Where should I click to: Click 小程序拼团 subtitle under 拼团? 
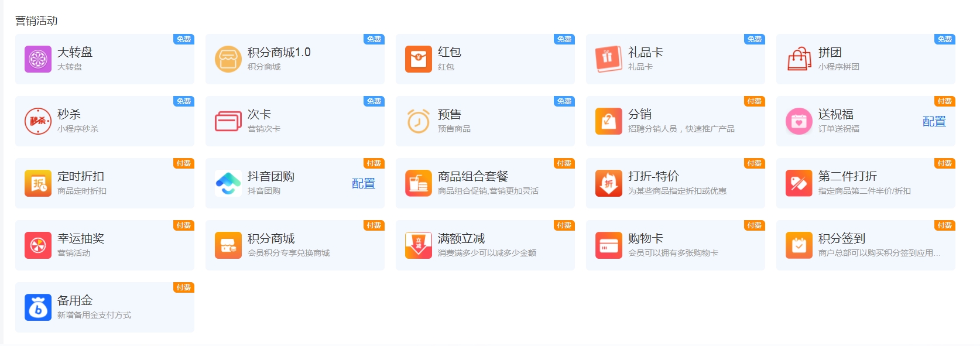[839, 67]
